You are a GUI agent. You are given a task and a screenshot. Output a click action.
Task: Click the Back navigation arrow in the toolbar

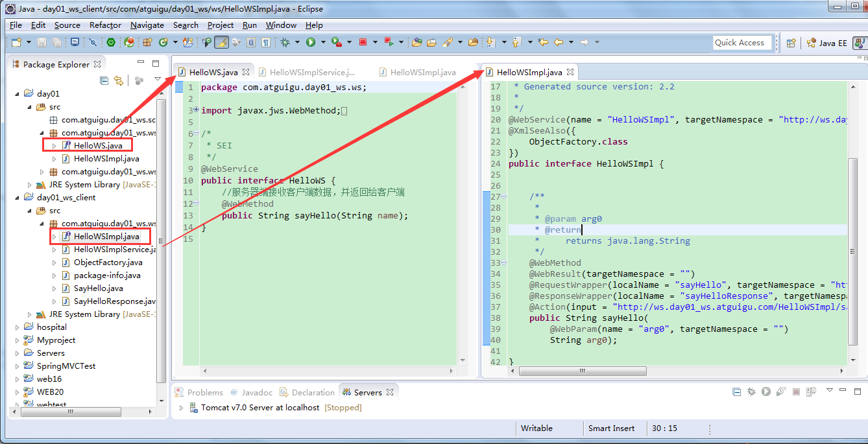pyautogui.click(x=558, y=42)
